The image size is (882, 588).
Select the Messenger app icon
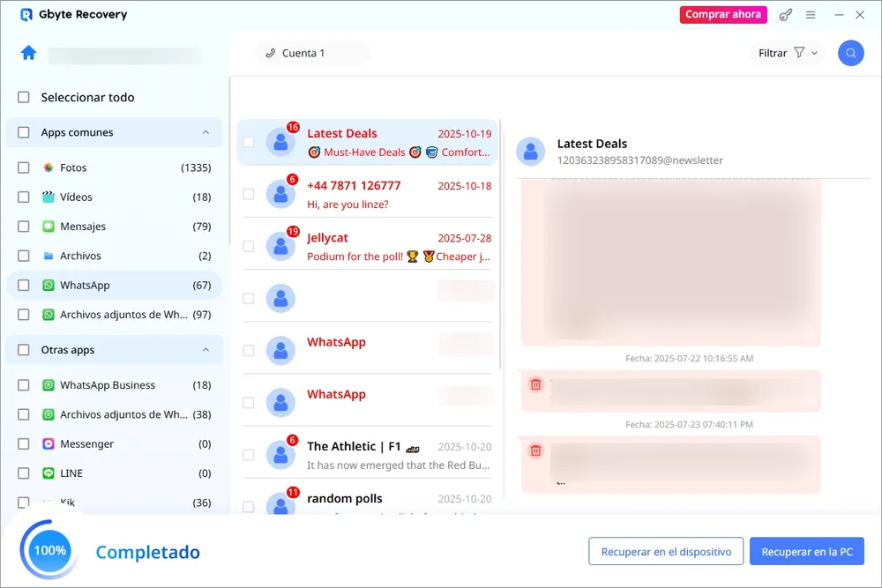coord(49,443)
